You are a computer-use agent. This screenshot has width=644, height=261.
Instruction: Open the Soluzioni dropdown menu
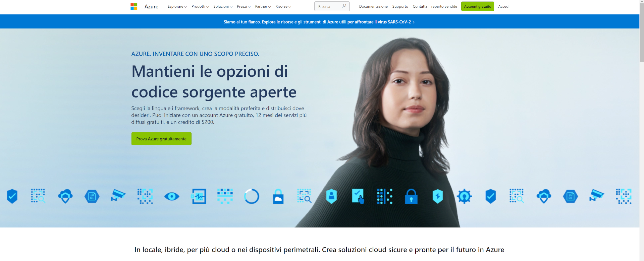223,6
